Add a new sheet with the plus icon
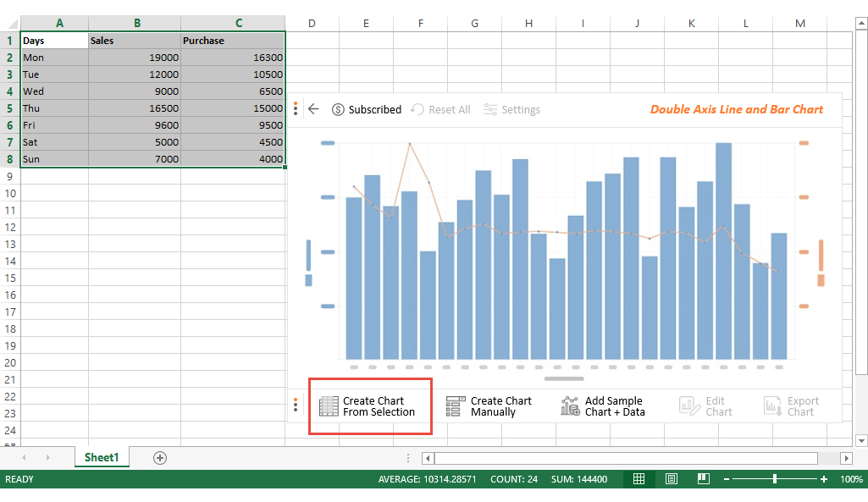Image resolution: width=868 pixels, height=502 pixels. 160,458
